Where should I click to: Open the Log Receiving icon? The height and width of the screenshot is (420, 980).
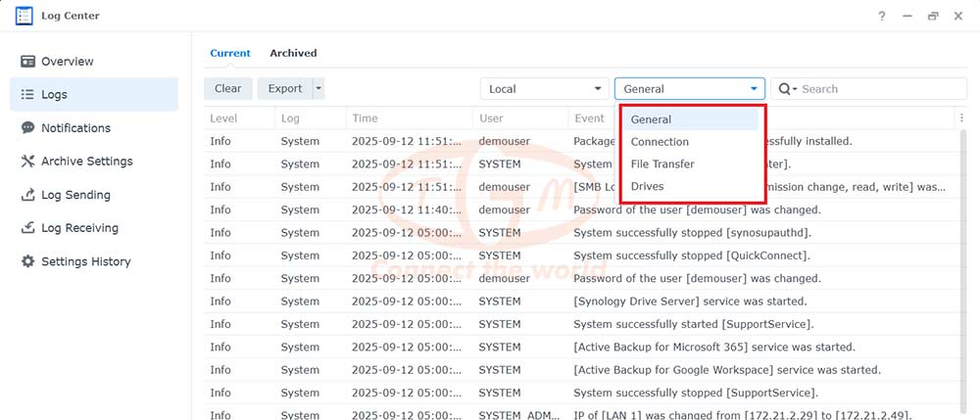tap(27, 228)
